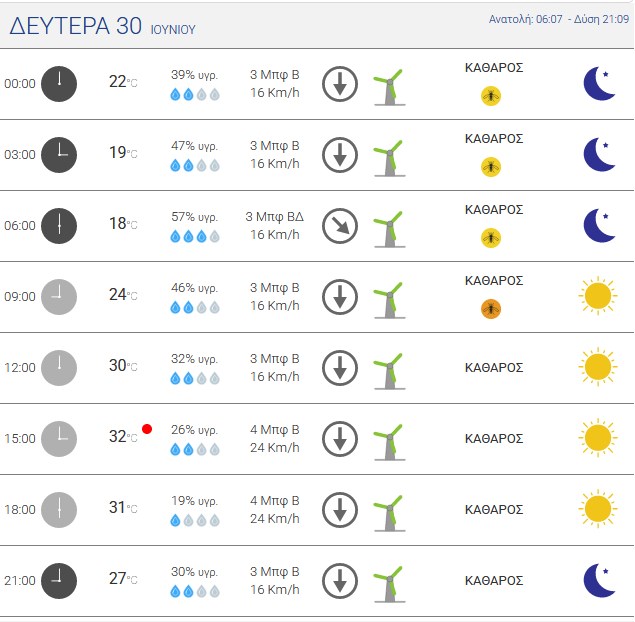
Task: Click the ΚΑΘΑΡΟΣ label at 21:00
Action: [494, 580]
